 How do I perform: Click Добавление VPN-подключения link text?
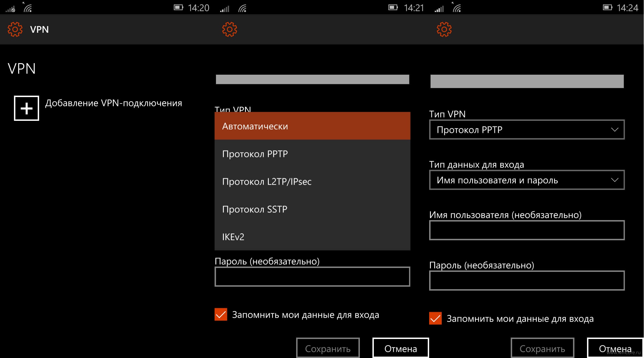pyautogui.click(x=113, y=103)
